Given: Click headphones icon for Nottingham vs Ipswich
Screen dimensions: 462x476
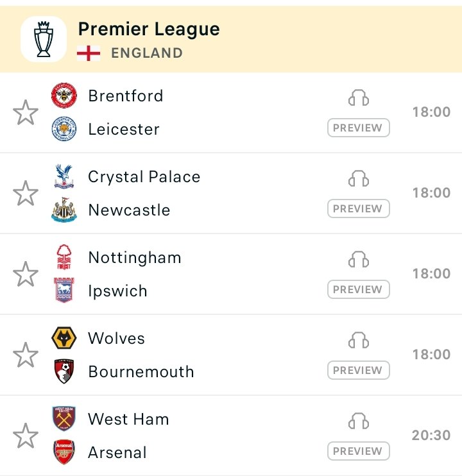Looking at the screenshot, I should click(359, 259).
